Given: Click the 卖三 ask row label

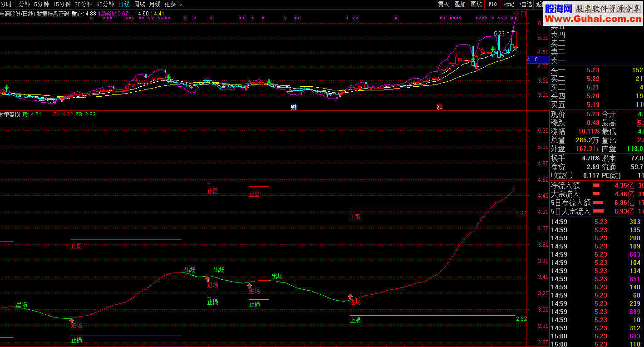Looking at the screenshot, I should (x=558, y=44).
